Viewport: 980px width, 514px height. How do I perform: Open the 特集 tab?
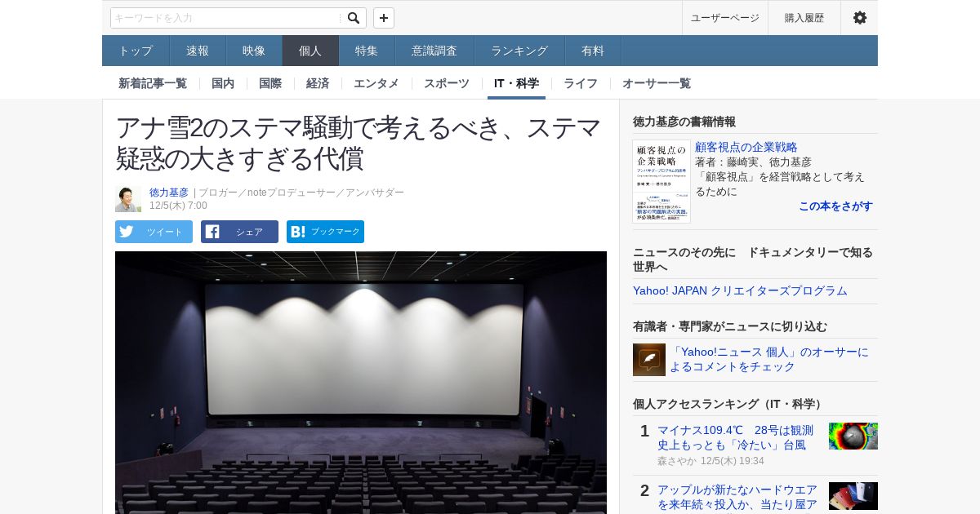click(x=367, y=51)
